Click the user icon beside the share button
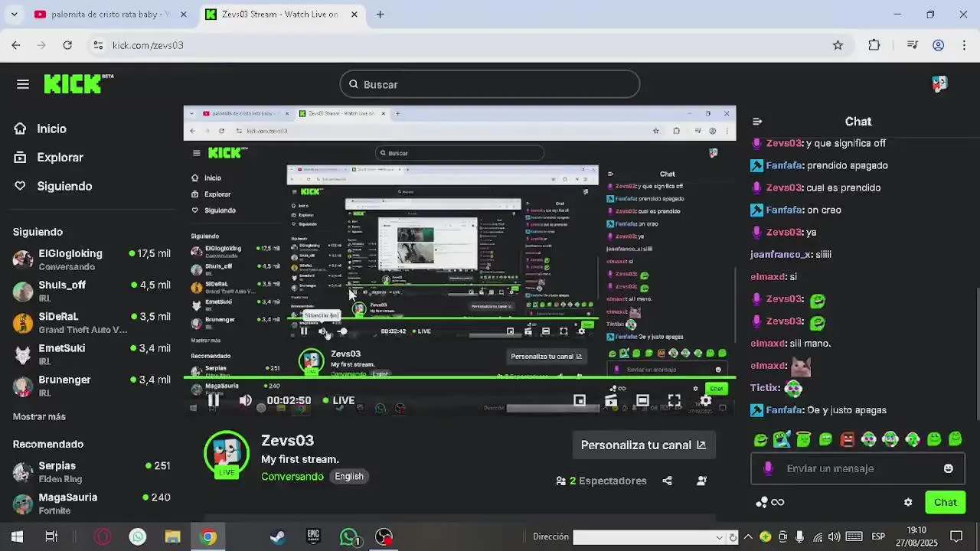This screenshot has width=980, height=551. 701,481
